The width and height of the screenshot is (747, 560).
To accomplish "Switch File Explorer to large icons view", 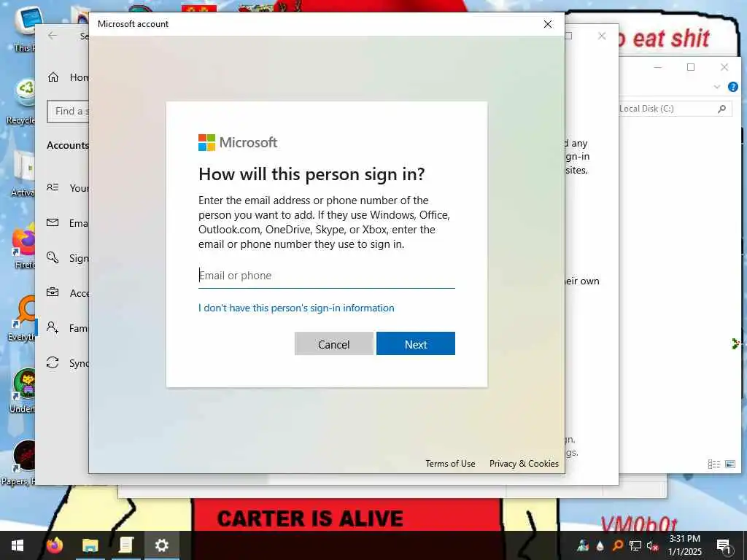I will [x=729, y=464].
